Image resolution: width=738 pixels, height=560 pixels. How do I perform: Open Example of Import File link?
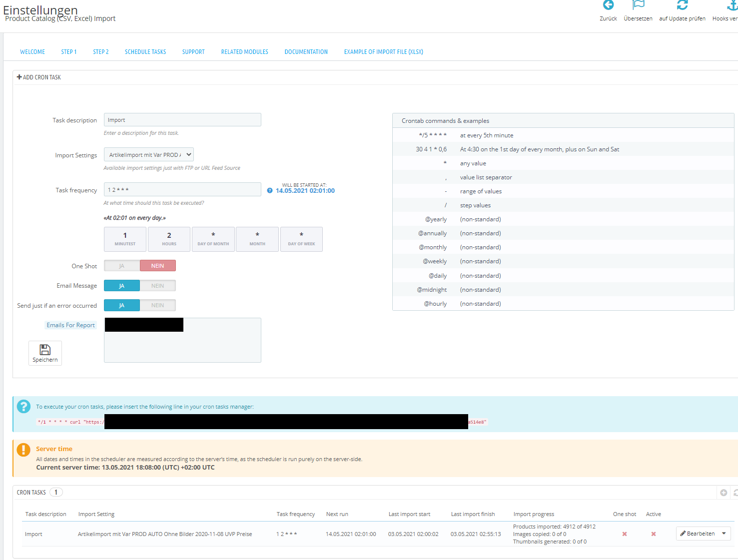pos(384,52)
